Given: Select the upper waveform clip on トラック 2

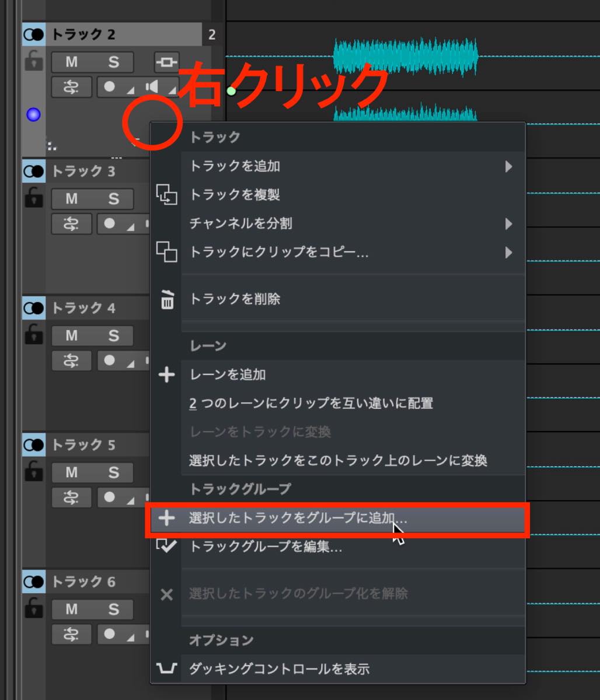Looking at the screenshot, I should [x=406, y=57].
